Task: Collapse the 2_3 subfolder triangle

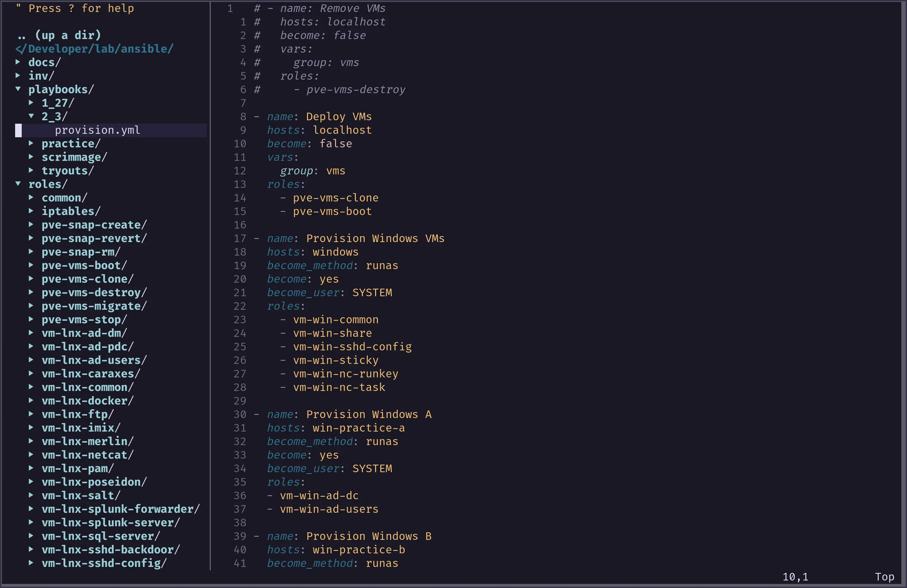Action: (x=31, y=116)
